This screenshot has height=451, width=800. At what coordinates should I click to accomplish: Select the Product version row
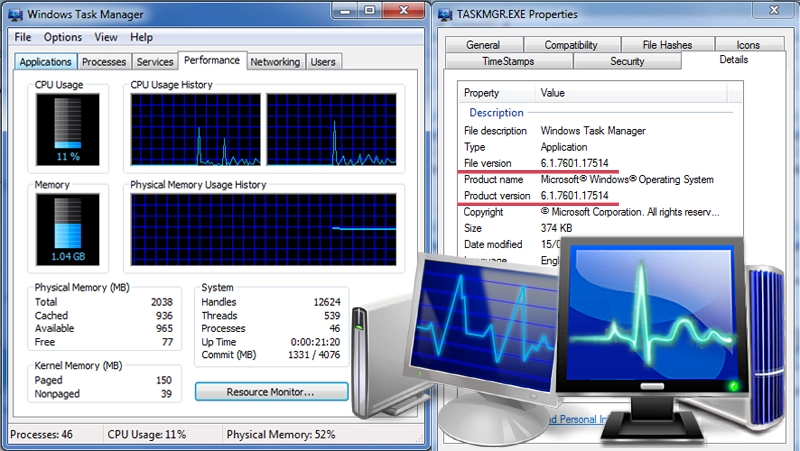[600, 195]
